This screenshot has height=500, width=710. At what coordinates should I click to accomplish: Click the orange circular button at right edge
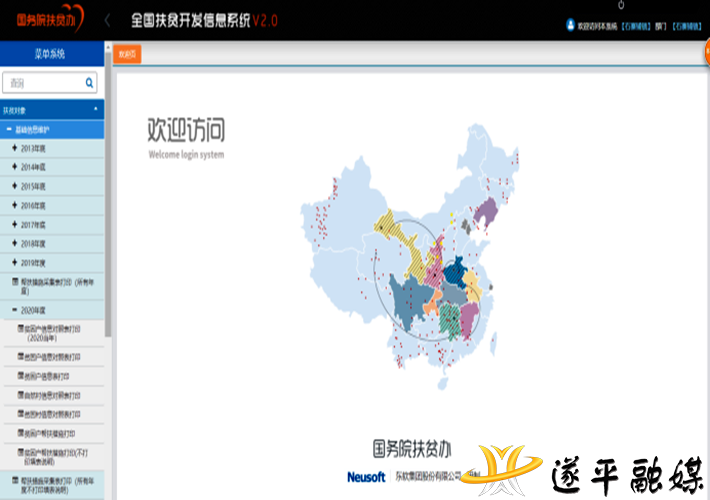pyautogui.click(x=706, y=55)
